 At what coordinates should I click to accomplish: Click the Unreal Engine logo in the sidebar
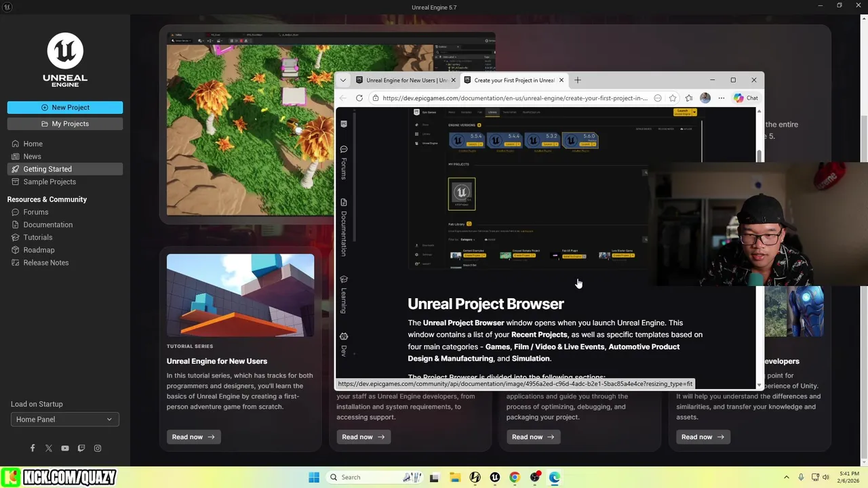point(65,60)
